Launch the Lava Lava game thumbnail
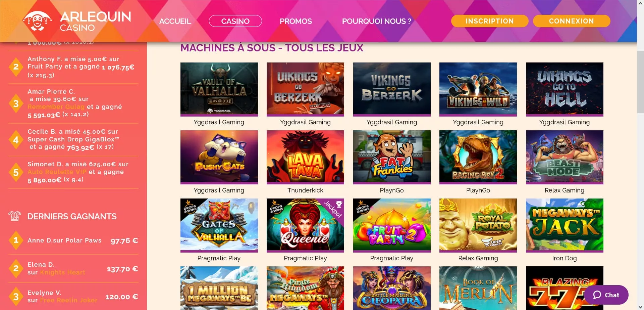This screenshot has width=644, height=310. tap(305, 157)
